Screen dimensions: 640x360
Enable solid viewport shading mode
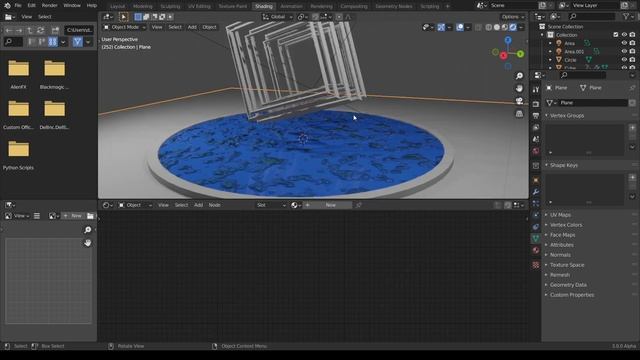(x=497, y=27)
